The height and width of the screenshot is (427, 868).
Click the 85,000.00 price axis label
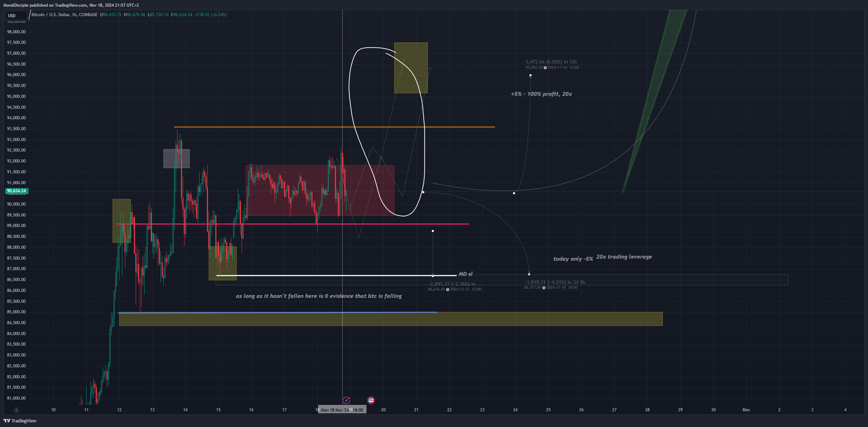tap(16, 312)
